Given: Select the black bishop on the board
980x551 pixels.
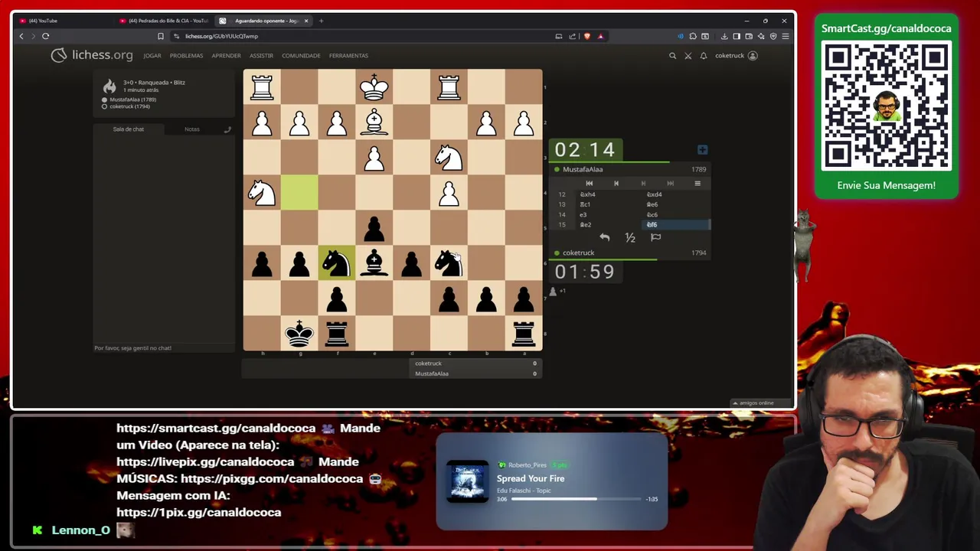Looking at the screenshot, I should (374, 262).
